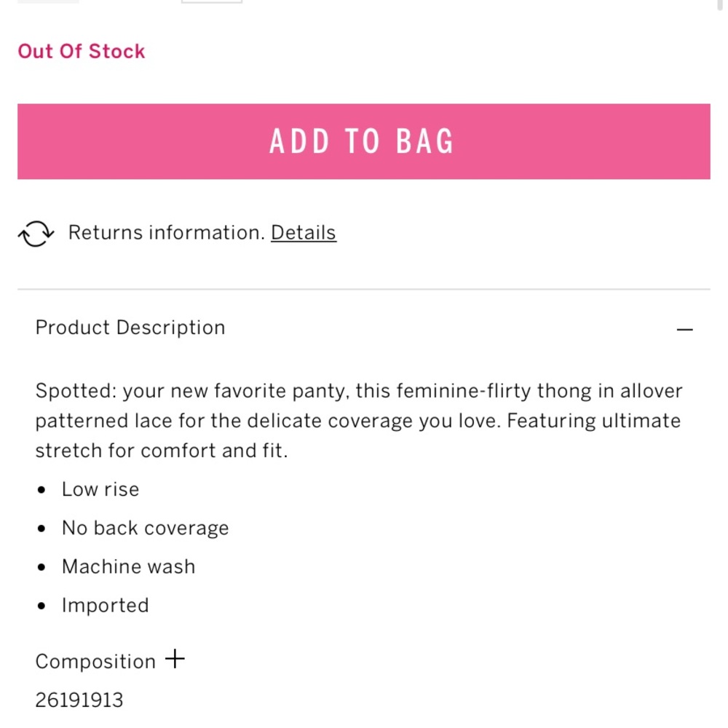Screen dimensions: 728x728
Task: Collapse Product Description using the minus icon
Action: coord(684,329)
